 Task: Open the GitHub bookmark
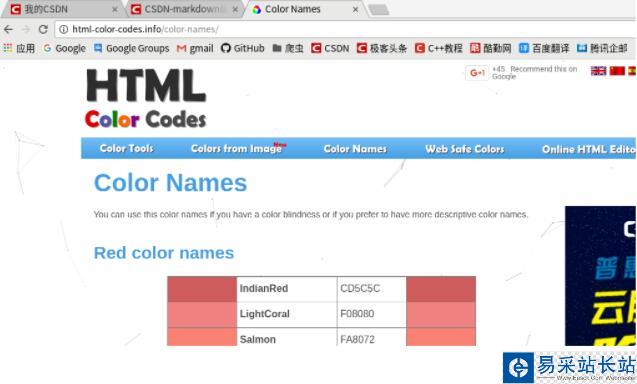[x=243, y=48]
